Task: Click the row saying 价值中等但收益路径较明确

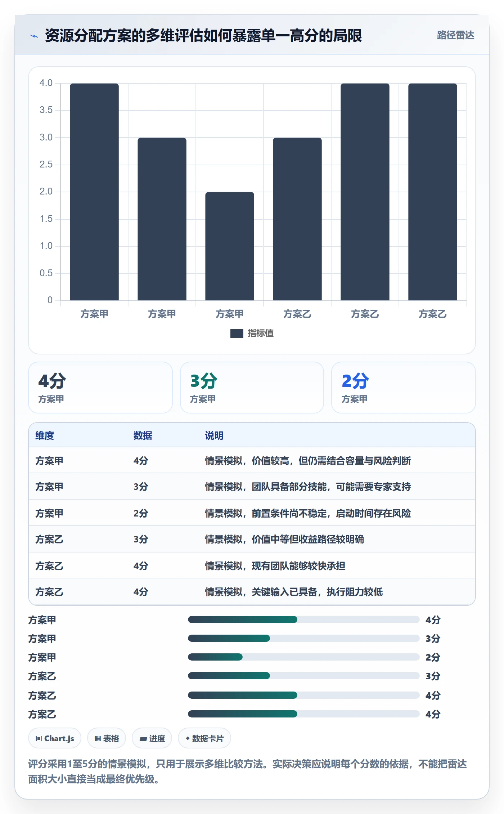Action: pos(252,539)
